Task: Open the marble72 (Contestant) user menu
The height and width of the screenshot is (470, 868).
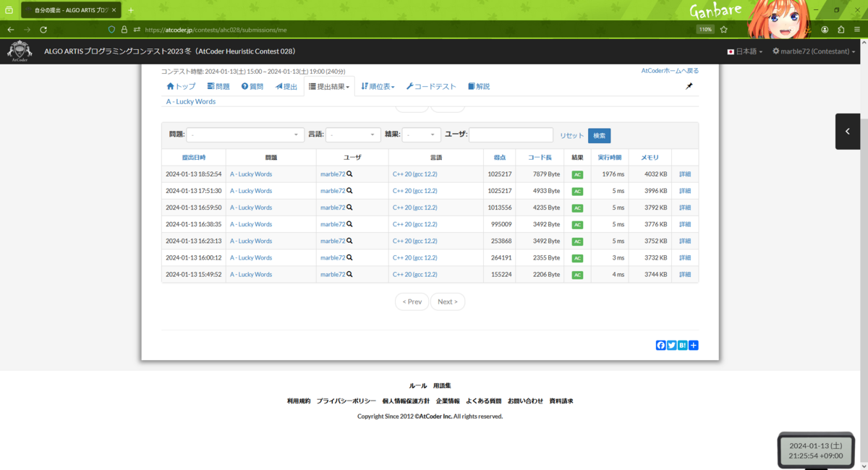Action: pyautogui.click(x=814, y=51)
